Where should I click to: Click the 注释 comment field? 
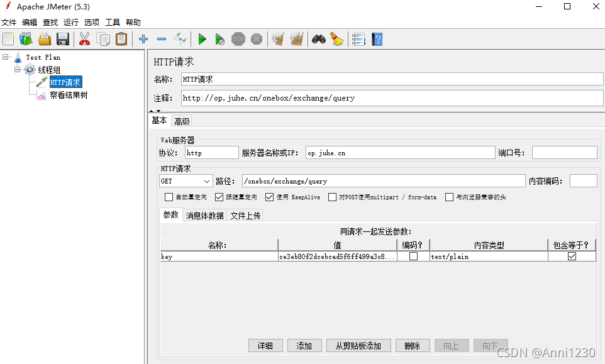392,98
